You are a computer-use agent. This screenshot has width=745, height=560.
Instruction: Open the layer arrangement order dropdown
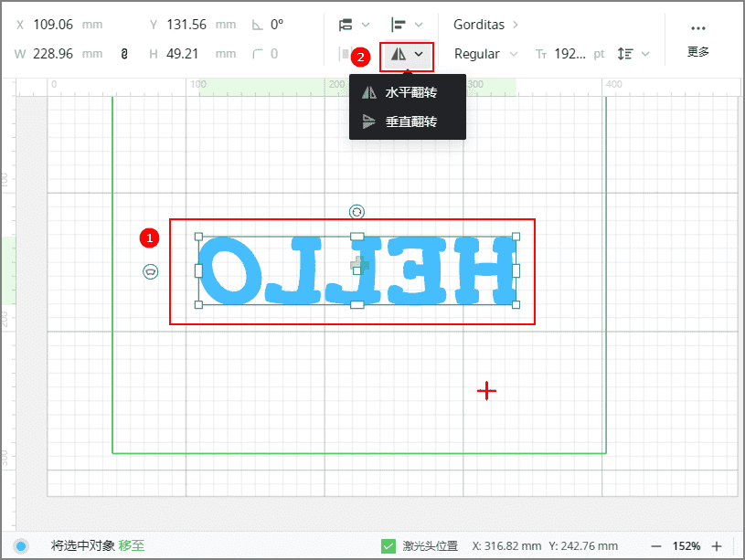click(355, 25)
